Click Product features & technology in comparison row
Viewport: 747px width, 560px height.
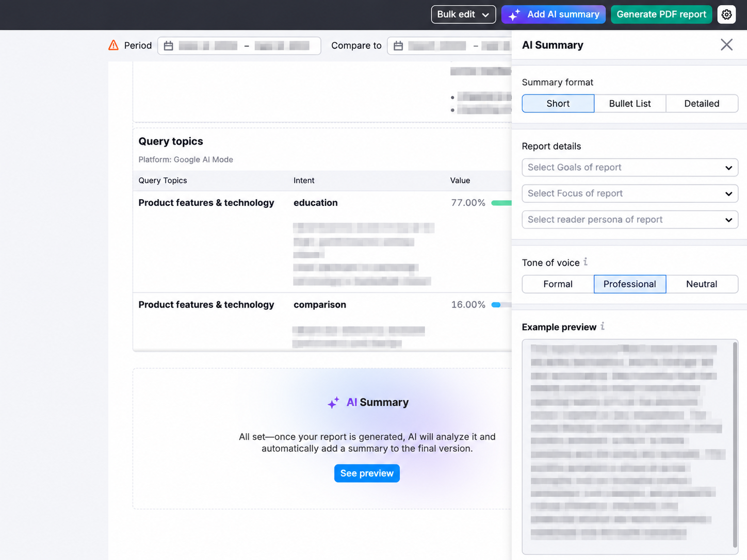click(x=206, y=305)
